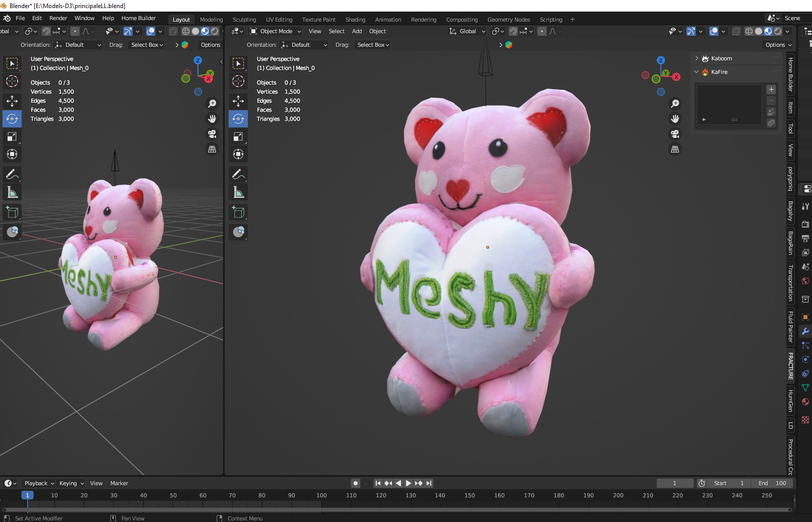The height and width of the screenshot is (522, 812).
Task: Click the current frame marker on timeline
Action: [27, 495]
